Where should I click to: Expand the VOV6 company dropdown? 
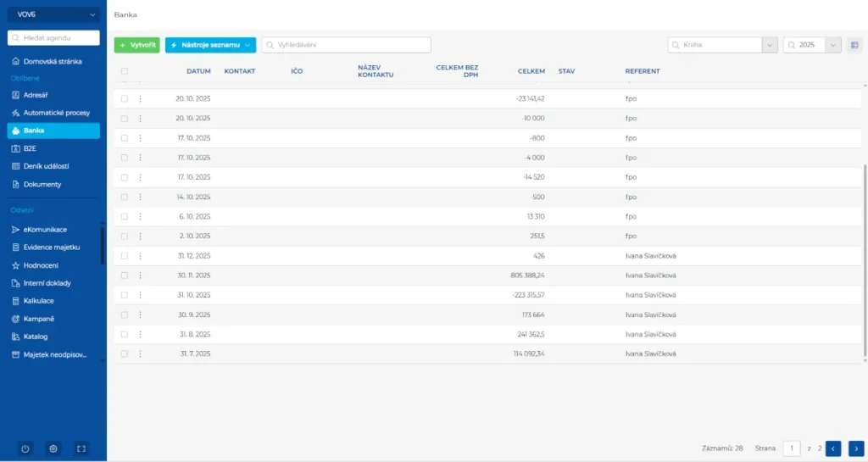click(53, 14)
